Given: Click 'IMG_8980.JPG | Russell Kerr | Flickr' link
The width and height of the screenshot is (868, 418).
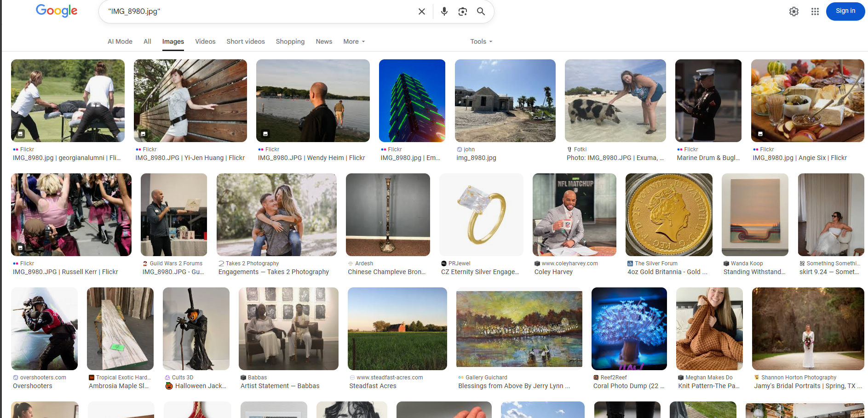Looking at the screenshot, I should (x=65, y=272).
